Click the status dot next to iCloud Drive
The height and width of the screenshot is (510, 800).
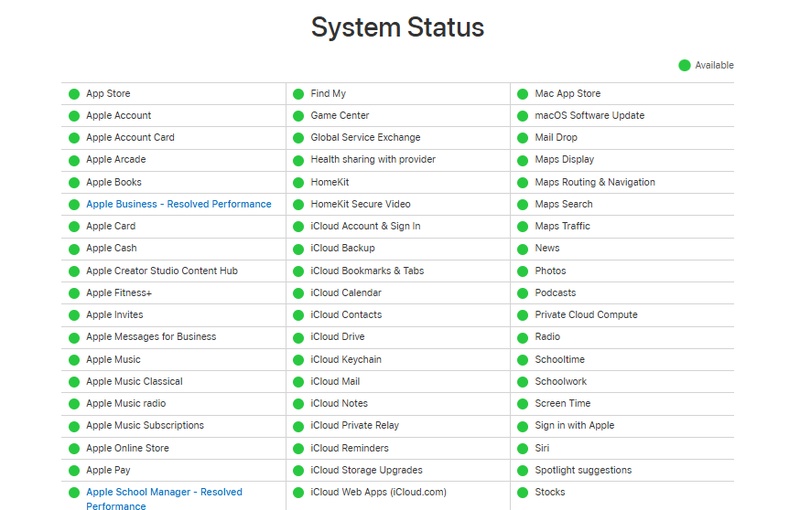pos(298,338)
